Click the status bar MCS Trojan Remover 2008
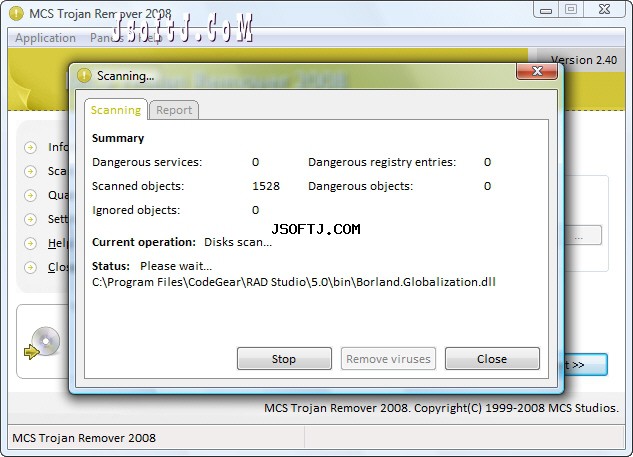The height and width of the screenshot is (457, 633). [x=84, y=438]
